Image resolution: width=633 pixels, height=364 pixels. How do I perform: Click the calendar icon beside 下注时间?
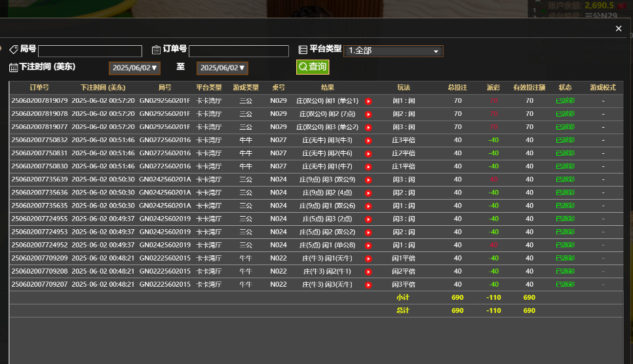coord(13,67)
